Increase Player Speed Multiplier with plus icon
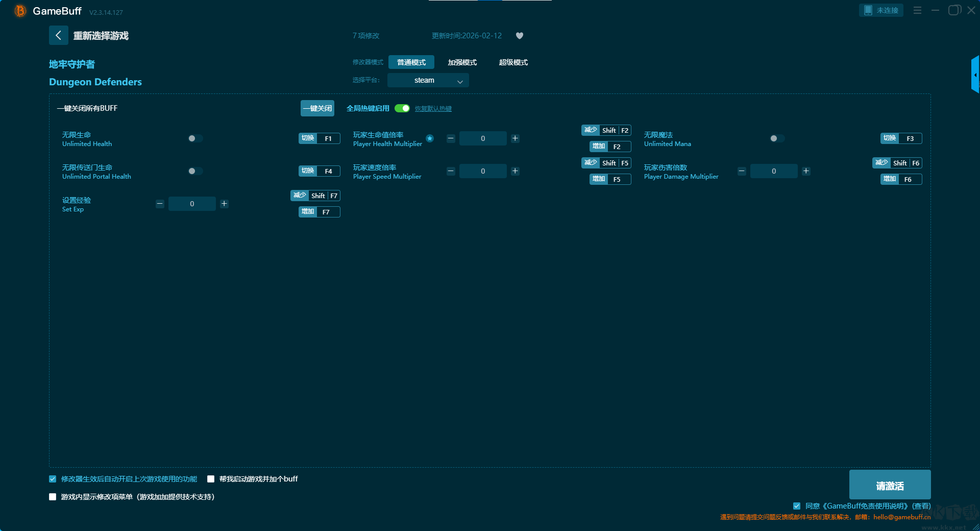Image resolution: width=980 pixels, height=531 pixels. click(515, 171)
